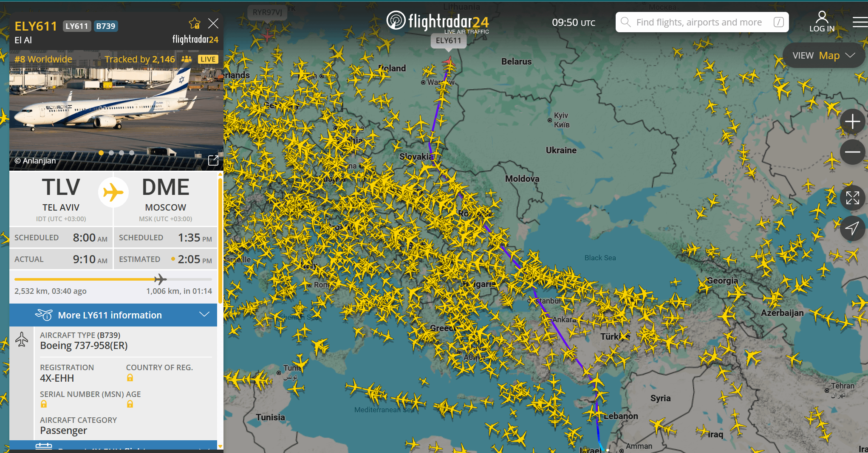Click the Azerbaijan country label on the map

pyautogui.click(x=782, y=313)
